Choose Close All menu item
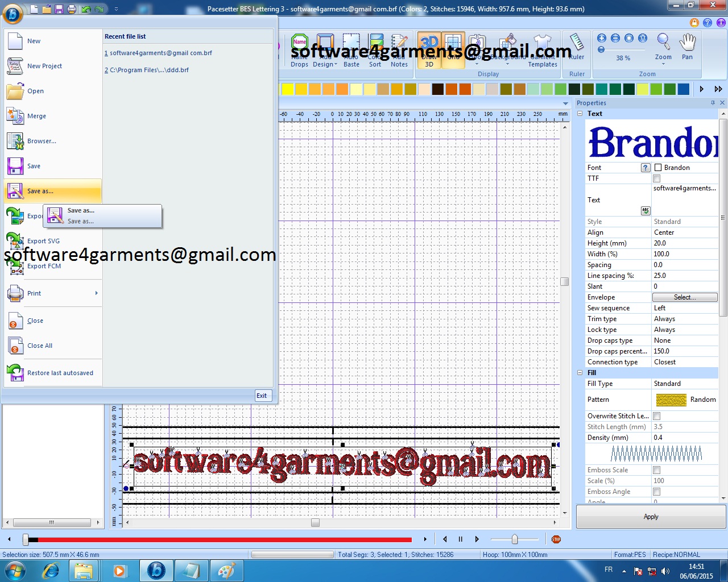This screenshot has width=728, height=582. point(53,346)
